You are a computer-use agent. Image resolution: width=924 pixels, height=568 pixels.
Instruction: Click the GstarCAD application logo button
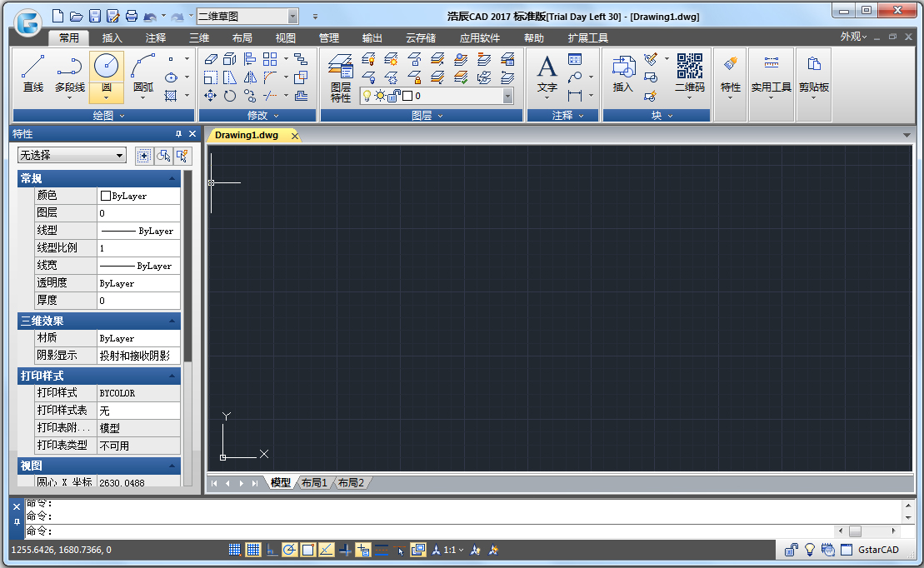(x=27, y=22)
